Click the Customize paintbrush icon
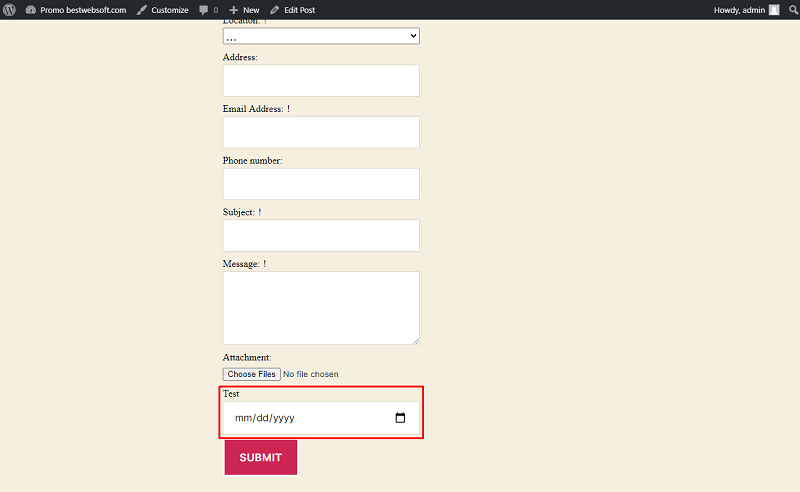Screen dimensions: 800x492 (x=142, y=10)
